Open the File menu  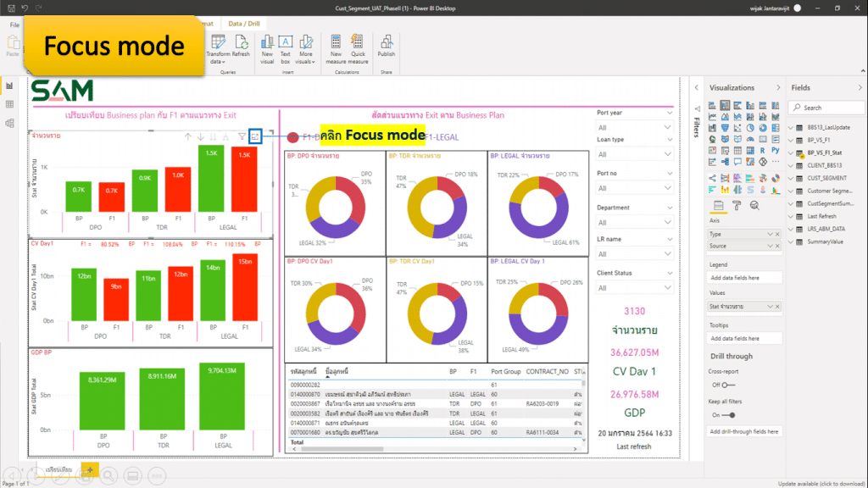click(x=14, y=25)
